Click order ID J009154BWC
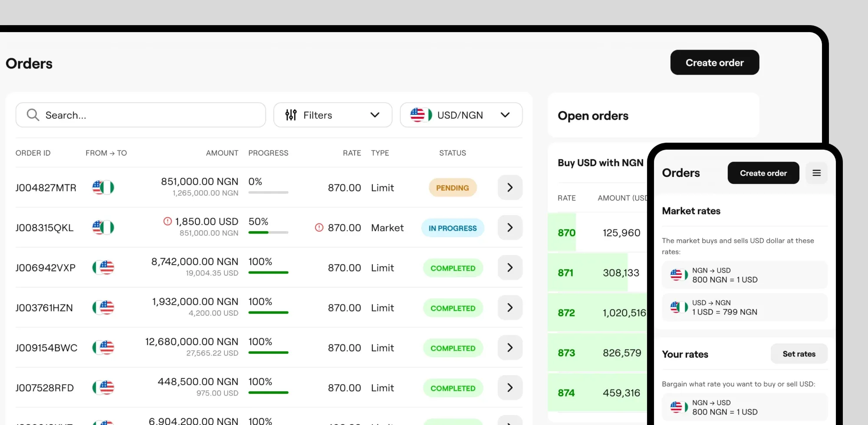The height and width of the screenshot is (425, 868). (x=46, y=348)
